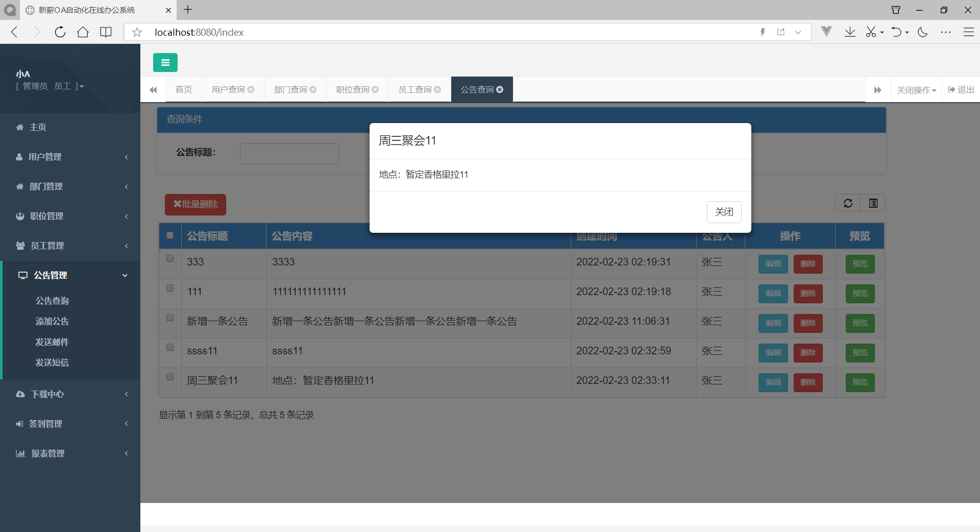Click the browser undo arrow icon
Viewport: 980px width, 532px height.
click(896, 32)
